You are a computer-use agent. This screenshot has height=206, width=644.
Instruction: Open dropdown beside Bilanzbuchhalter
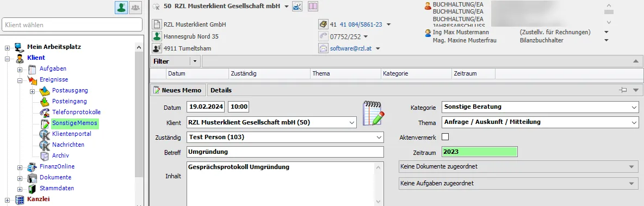pos(606,40)
